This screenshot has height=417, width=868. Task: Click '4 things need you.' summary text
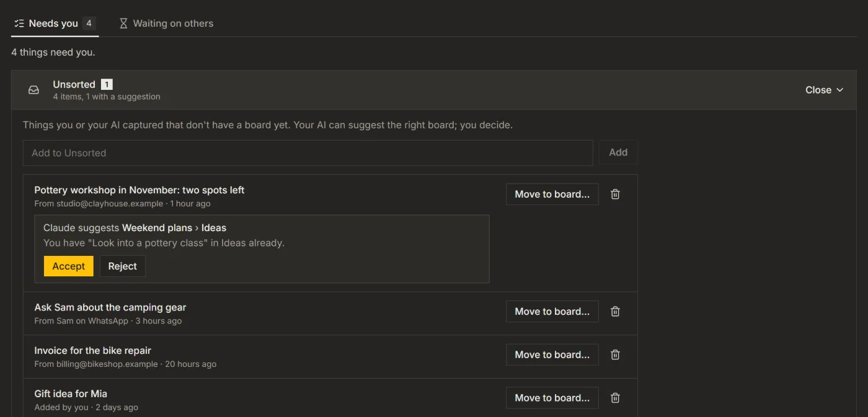53,53
